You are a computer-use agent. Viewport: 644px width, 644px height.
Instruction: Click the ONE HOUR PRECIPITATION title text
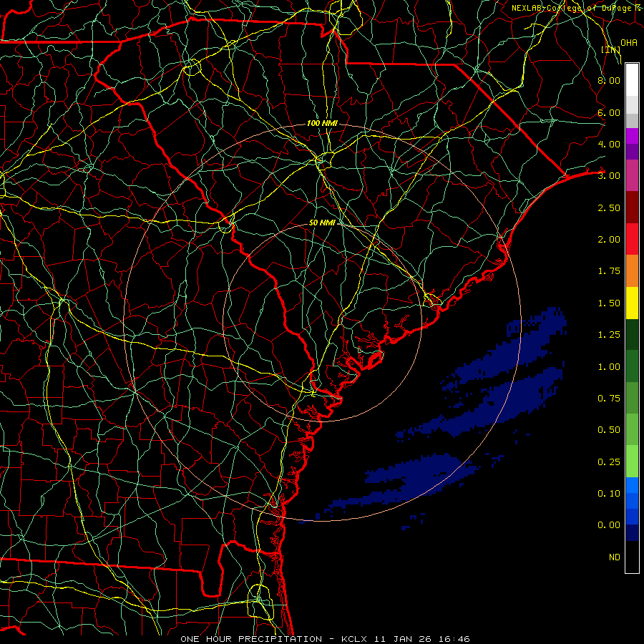251,639
